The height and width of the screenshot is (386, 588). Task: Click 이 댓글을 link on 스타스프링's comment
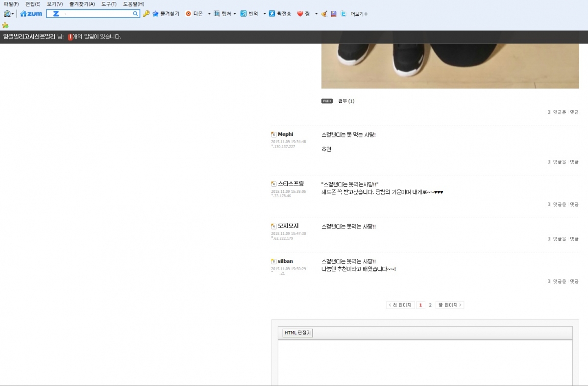pyautogui.click(x=557, y=205)
